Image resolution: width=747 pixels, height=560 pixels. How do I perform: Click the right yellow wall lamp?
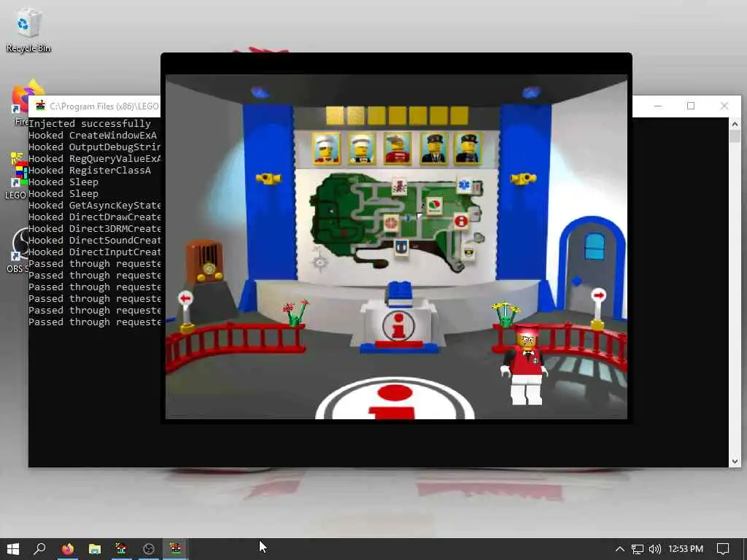click(x=523, y=179)
